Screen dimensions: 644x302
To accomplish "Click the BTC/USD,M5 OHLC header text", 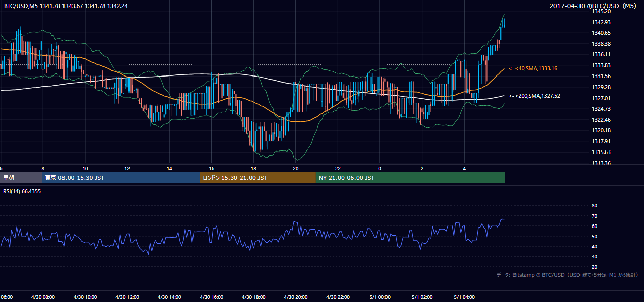I will tap(66, 6).
